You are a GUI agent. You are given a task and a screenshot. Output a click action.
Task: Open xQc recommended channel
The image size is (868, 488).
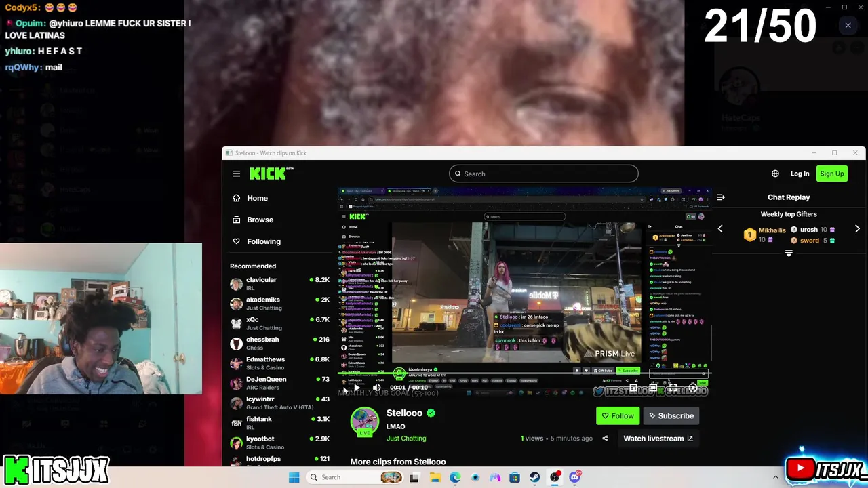pyautogui.click(x=279, y=323)
